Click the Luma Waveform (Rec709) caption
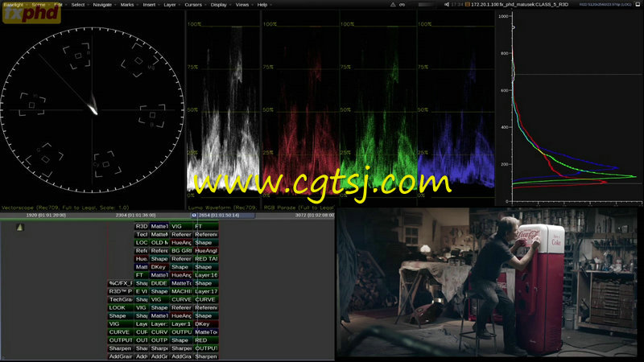644x362 pixels. 223,208
